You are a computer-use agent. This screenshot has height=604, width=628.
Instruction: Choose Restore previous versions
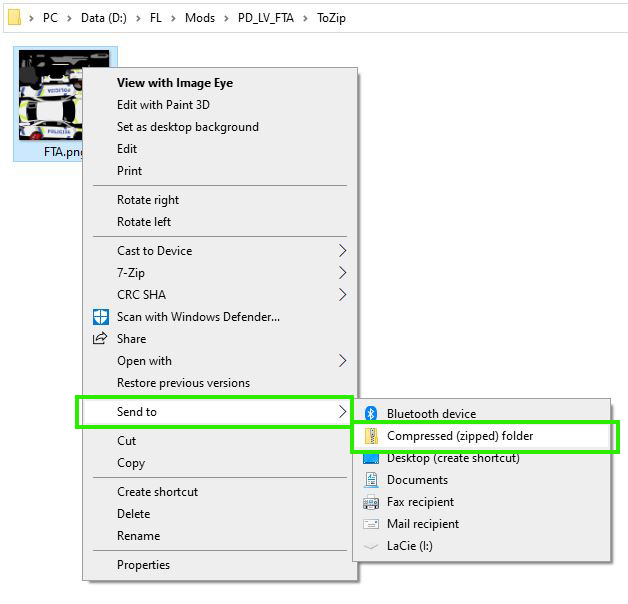(x=183, y=383)
